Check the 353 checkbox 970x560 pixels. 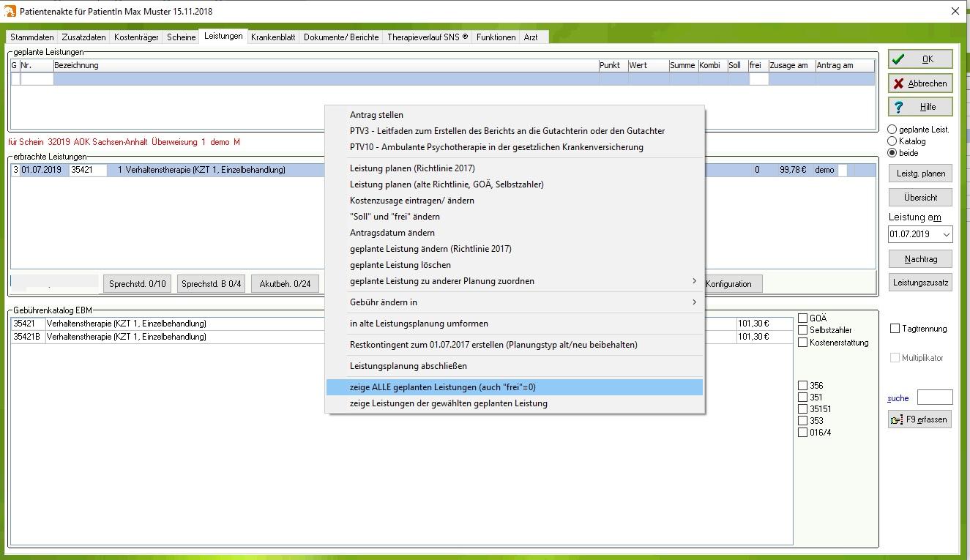(803, 421)
